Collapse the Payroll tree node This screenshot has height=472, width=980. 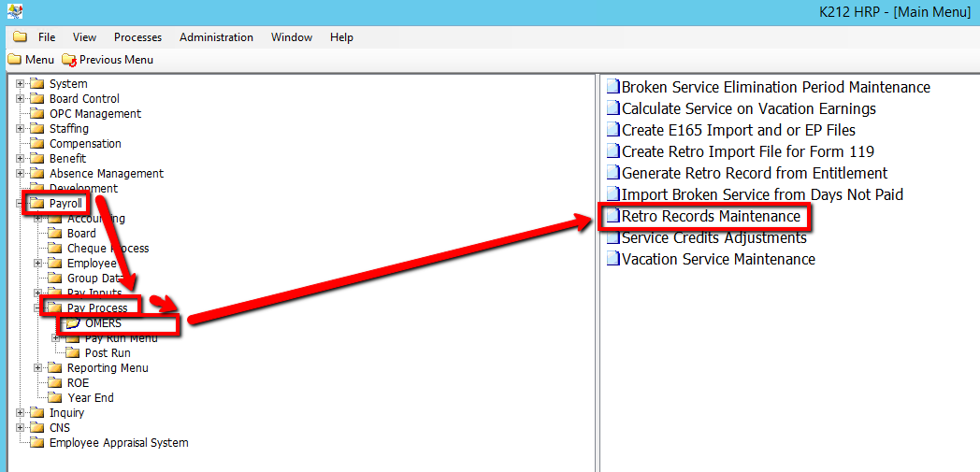point(20,204)
